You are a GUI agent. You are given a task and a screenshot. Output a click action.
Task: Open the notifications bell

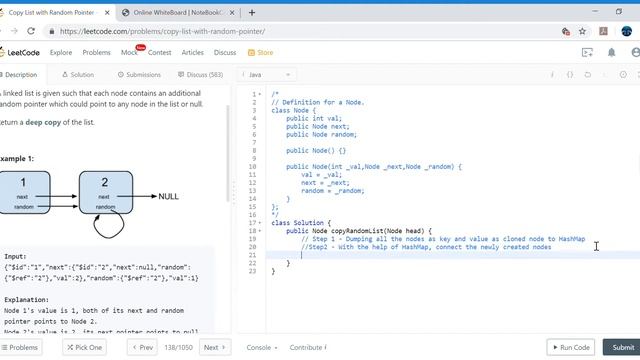coord(611,53)
